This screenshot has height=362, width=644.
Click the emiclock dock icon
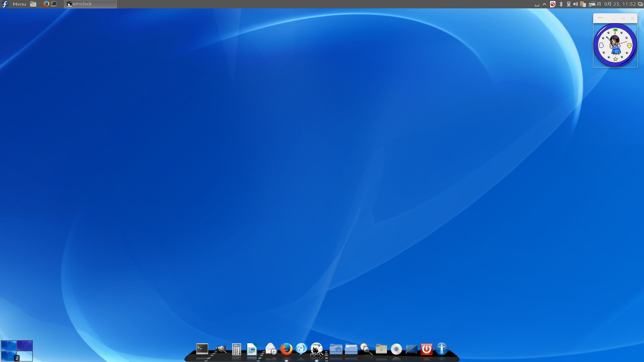pos(316,349)
